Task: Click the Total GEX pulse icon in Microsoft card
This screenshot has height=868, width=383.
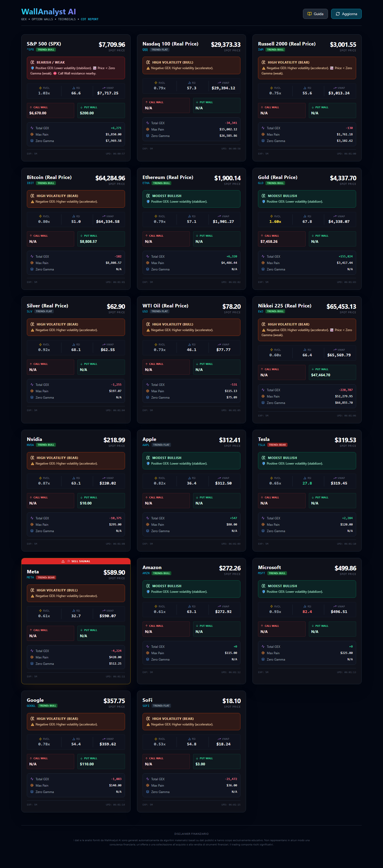Action: [x=263, y=647]
